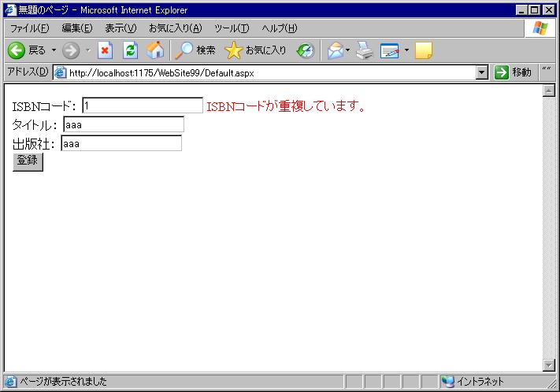Click the アドレス(D) label
This screenshot has height=392, width=560.
click(28, 72)
